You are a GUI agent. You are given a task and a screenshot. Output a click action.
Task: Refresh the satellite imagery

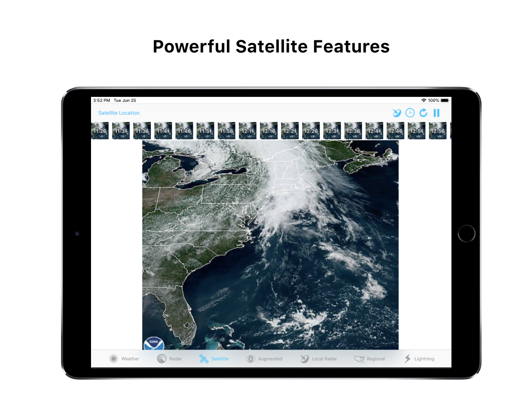tap(423, 113)
